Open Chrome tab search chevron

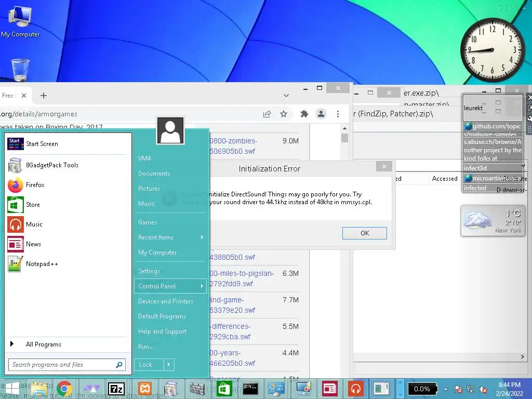click(286, 96)
